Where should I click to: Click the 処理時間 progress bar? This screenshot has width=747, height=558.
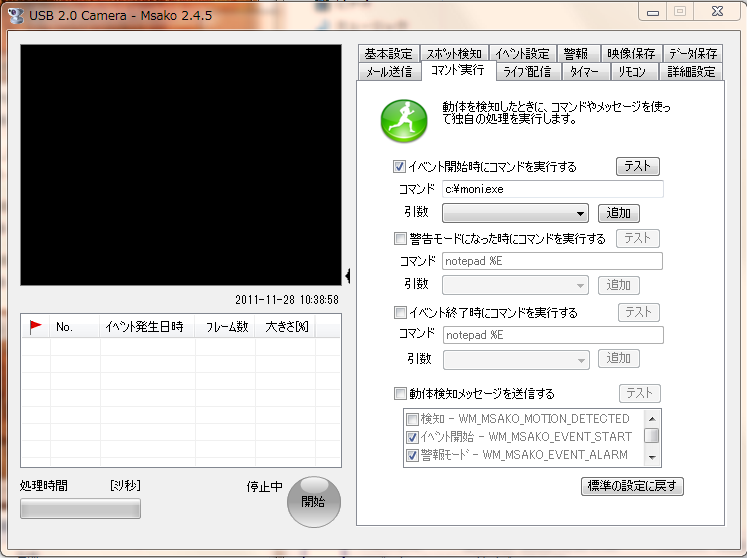80,508
